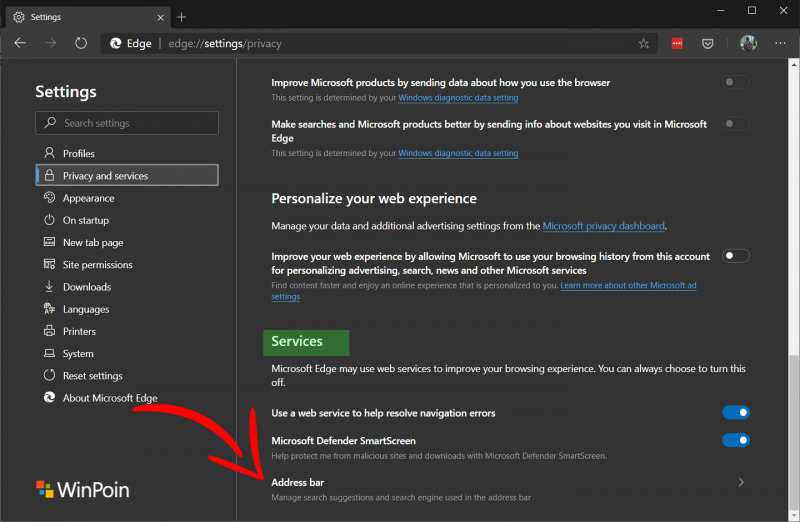Open Profiles settings section

[x=127, y=153]
